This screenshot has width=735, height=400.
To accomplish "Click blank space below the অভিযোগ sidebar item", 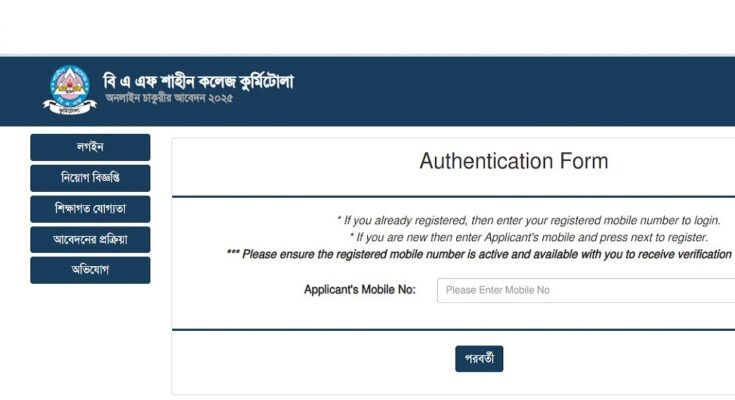I will click(90, 340).
